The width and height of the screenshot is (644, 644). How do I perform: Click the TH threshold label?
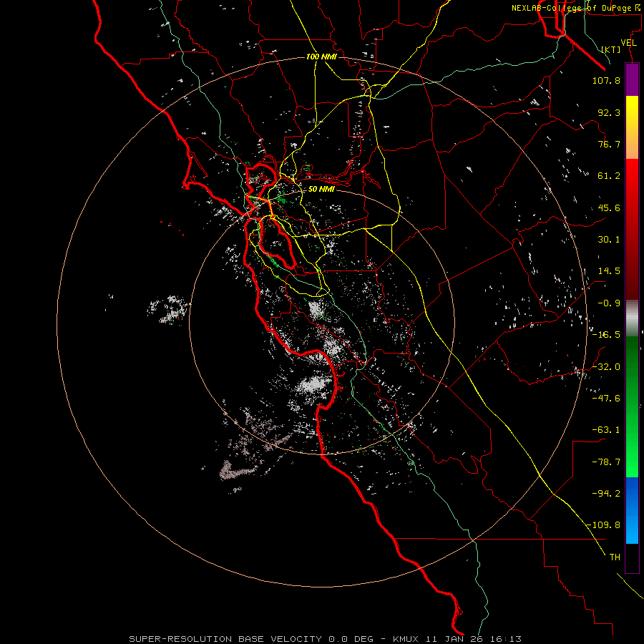[x=615, y=557]
